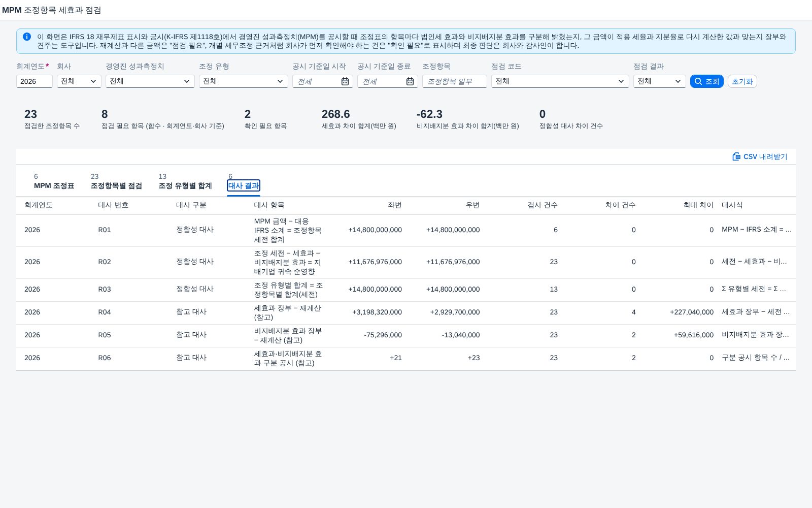This screenshot has width=812, height=508.
Task: Select row R02 cell
Action: coord(105,262)
